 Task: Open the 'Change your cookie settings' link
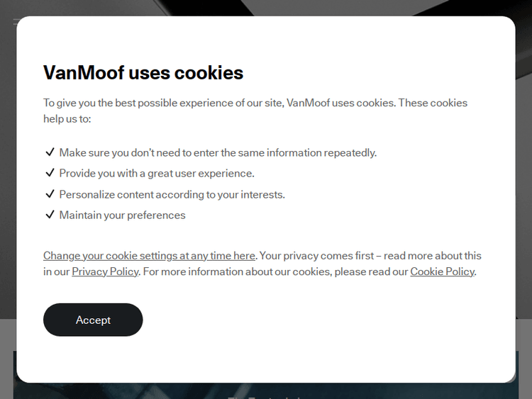click(149, 255)
